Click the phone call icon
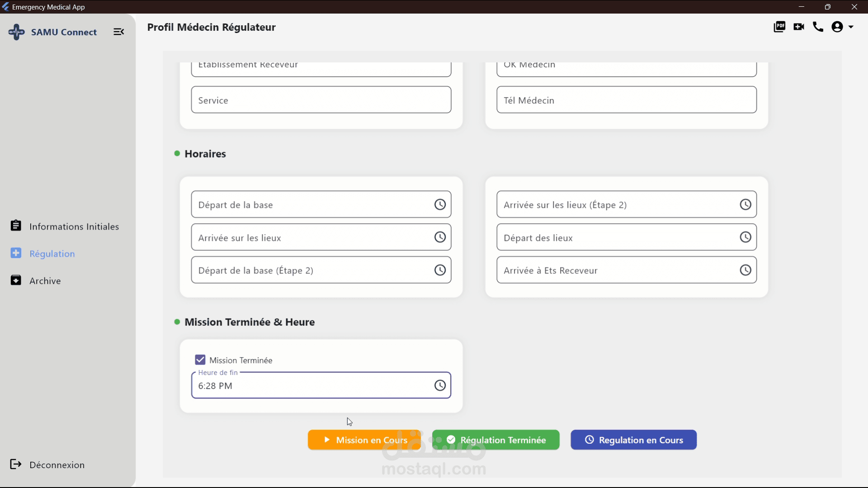This screenshot has width=868, height=488. coord(818,27)
